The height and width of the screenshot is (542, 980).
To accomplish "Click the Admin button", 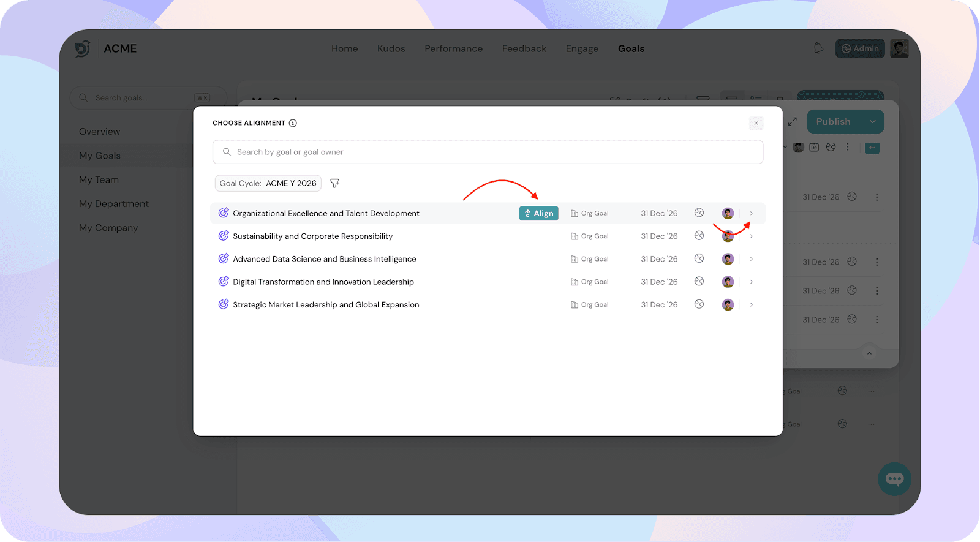I will [860, 48].
